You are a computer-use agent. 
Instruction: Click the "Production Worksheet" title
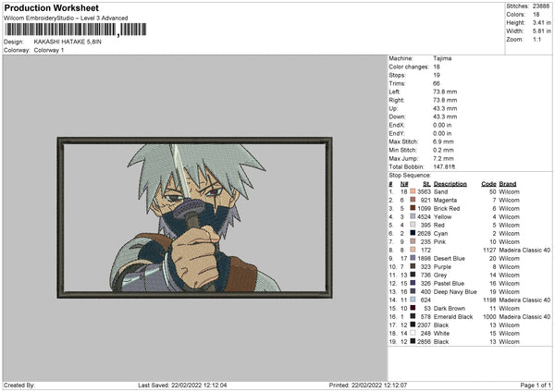(51, 7)
